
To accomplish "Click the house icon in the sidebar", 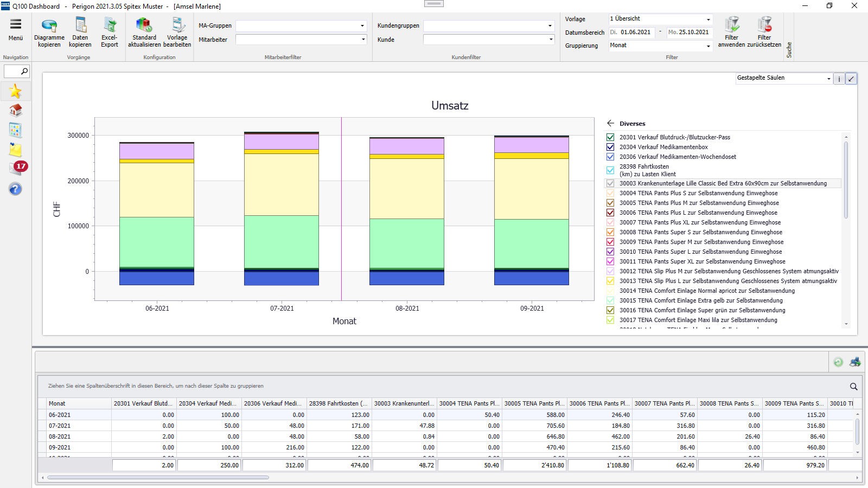I will click(x=15, y=110).
